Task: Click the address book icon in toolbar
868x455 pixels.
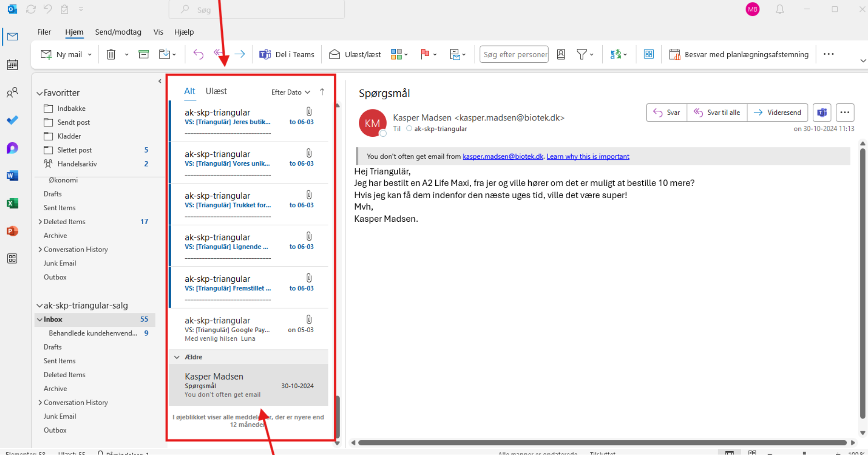Action: pos(561,54)
